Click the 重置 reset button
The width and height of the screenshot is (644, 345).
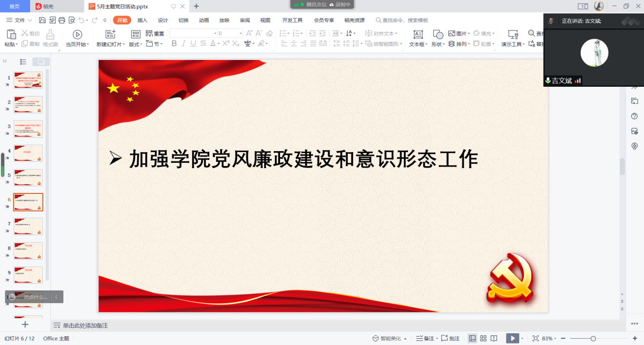tap(155, 34)
